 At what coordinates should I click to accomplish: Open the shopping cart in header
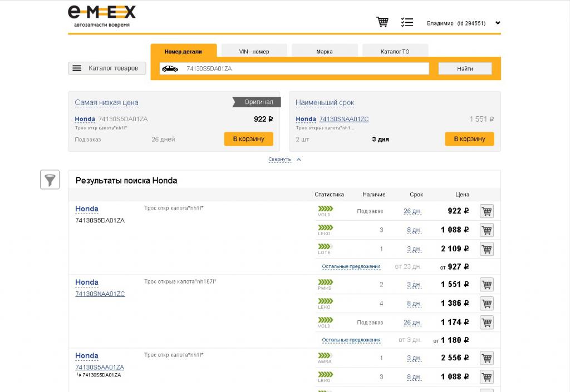tap(382, 22)
